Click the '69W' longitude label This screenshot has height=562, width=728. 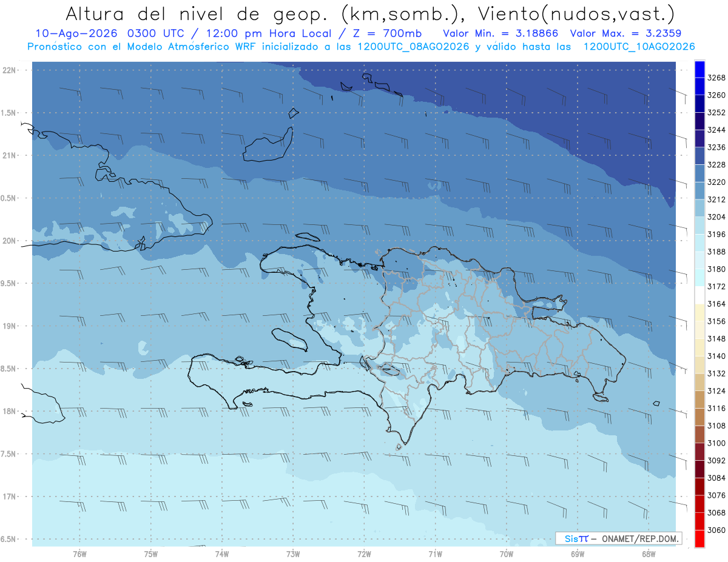pyautogui.click(x=578, y=554)
